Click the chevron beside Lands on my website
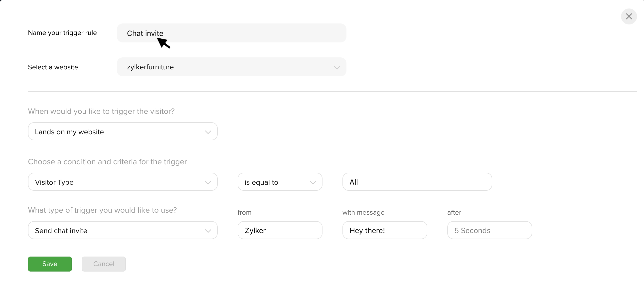This screenshot has width=644, height=291. pyautogui.click(x=208, y=132)
